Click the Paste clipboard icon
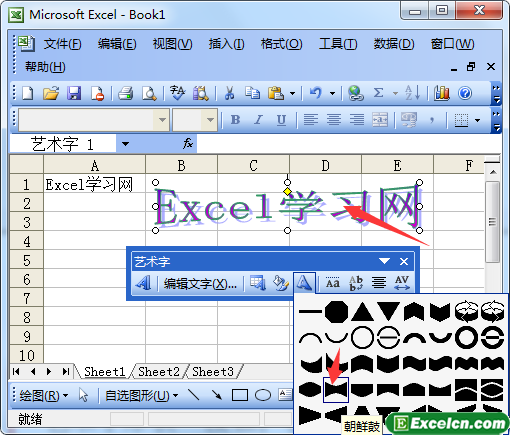 click(x=276, y=93)
